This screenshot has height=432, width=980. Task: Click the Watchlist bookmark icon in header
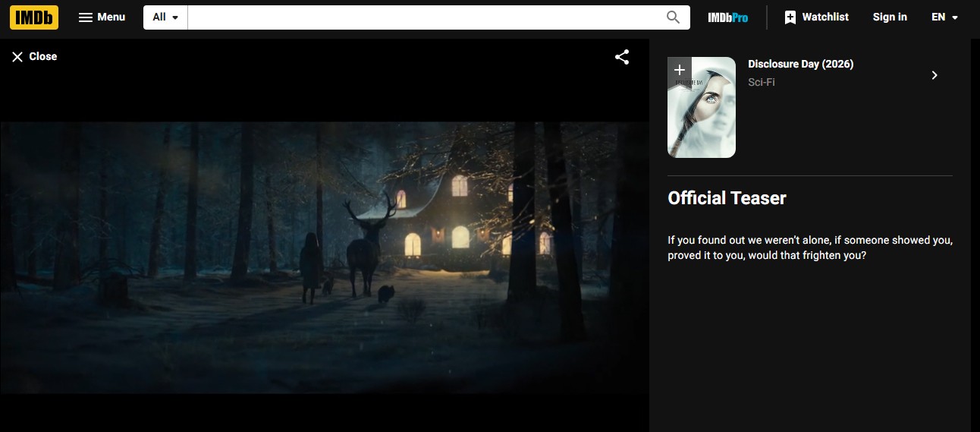(790, 17)
